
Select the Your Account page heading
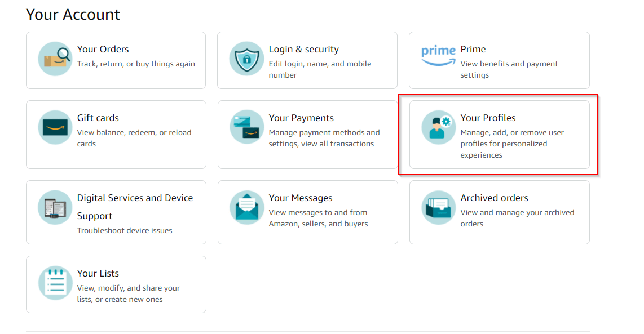click(72, 14)
